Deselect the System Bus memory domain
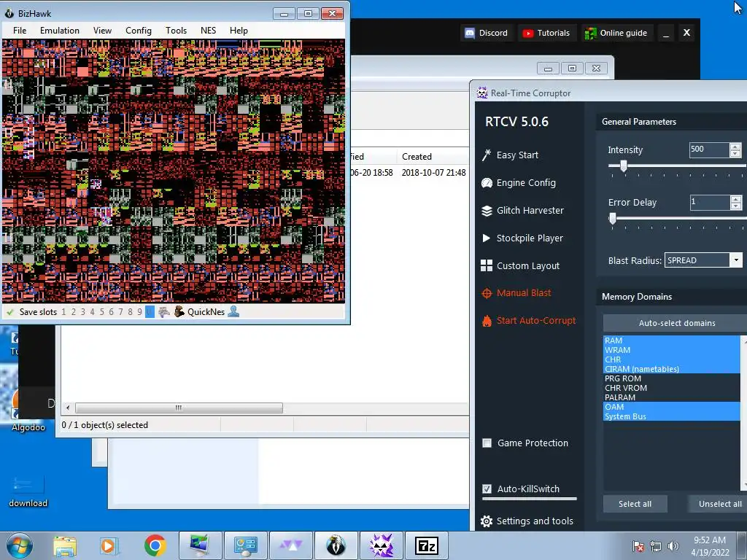This screenshot has width=747, height=560. [x=672, y=416]
